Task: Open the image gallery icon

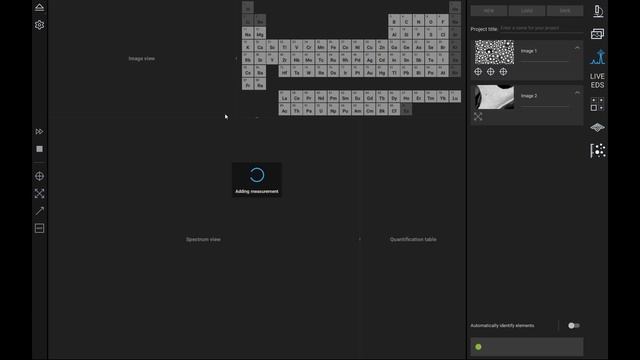Action: click(598, 34)
